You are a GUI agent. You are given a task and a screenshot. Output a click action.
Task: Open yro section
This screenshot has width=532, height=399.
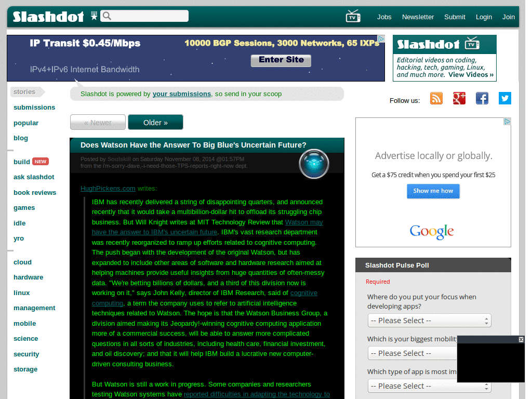pyautogui.click(x=19, y=238)
